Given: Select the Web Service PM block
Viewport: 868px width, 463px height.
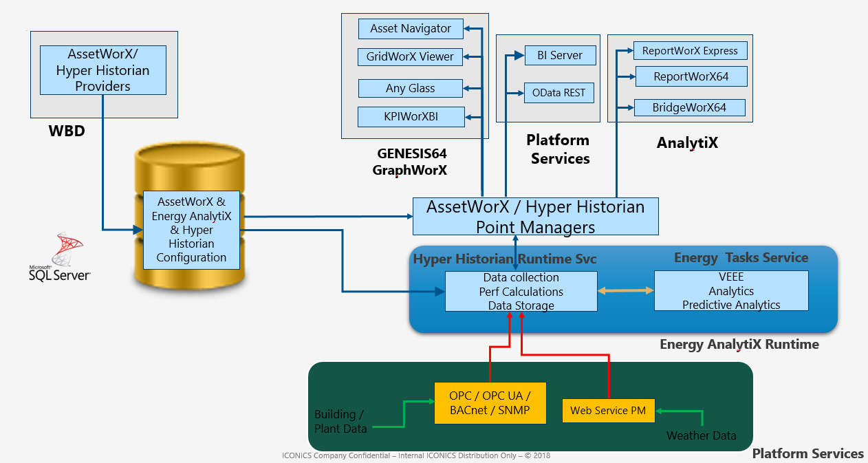Looking at the screenshot, I should 608,410.
